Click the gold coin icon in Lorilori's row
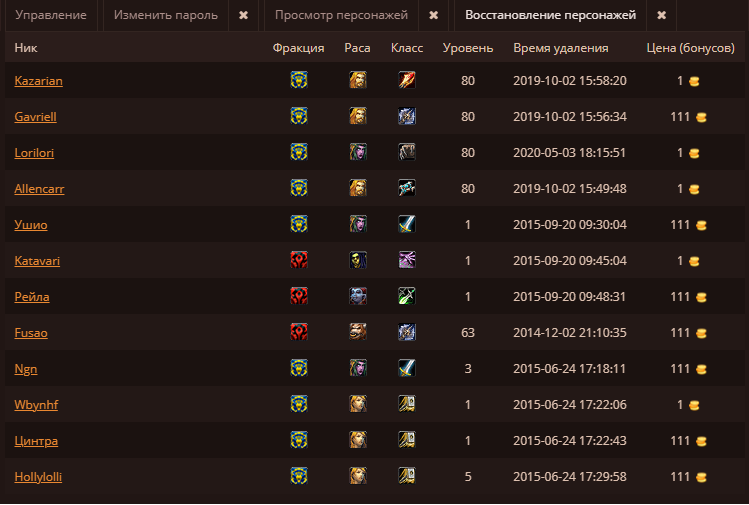 click(694, 153)
